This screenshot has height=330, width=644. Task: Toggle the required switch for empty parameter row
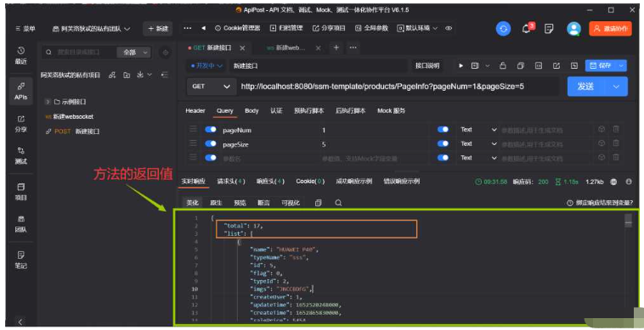(x=443, y=158)
